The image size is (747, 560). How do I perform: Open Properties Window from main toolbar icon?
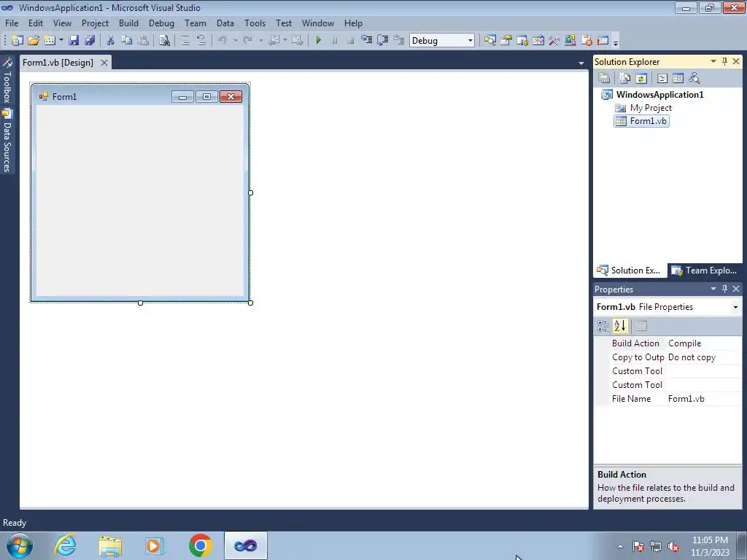point(506,41)
